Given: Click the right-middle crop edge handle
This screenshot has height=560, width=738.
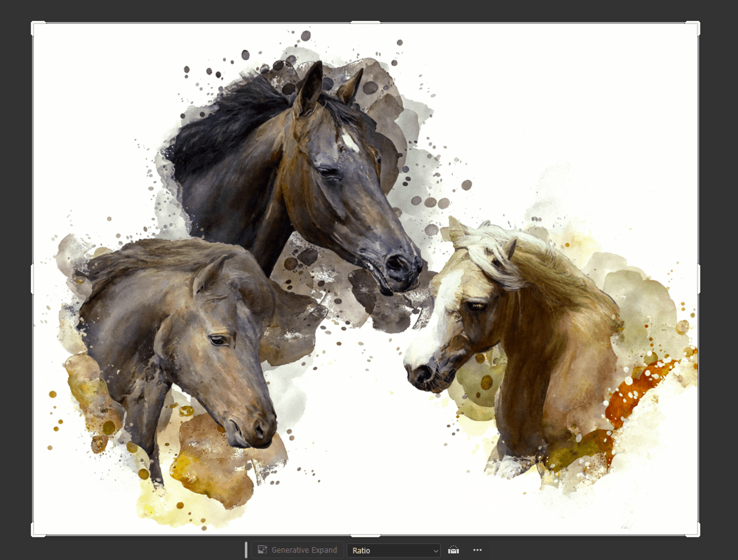Looking at the screenshot, I should pyautogui.click(x=699, y=279).
